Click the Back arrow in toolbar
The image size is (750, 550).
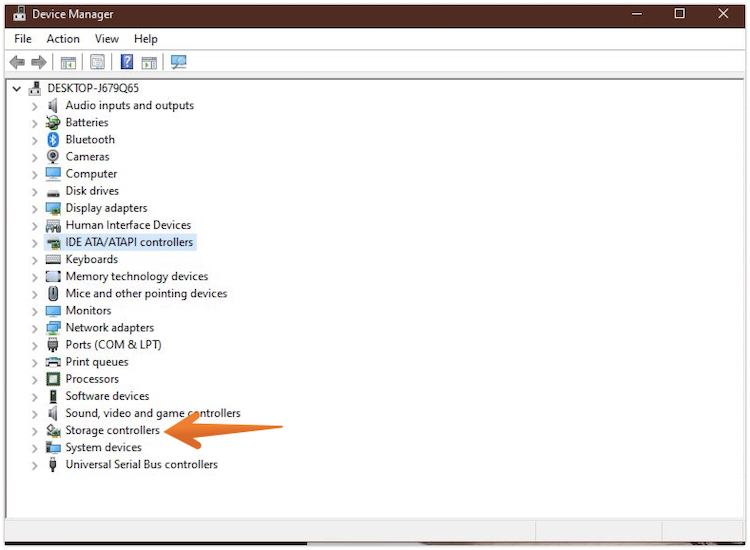(17, 62)
